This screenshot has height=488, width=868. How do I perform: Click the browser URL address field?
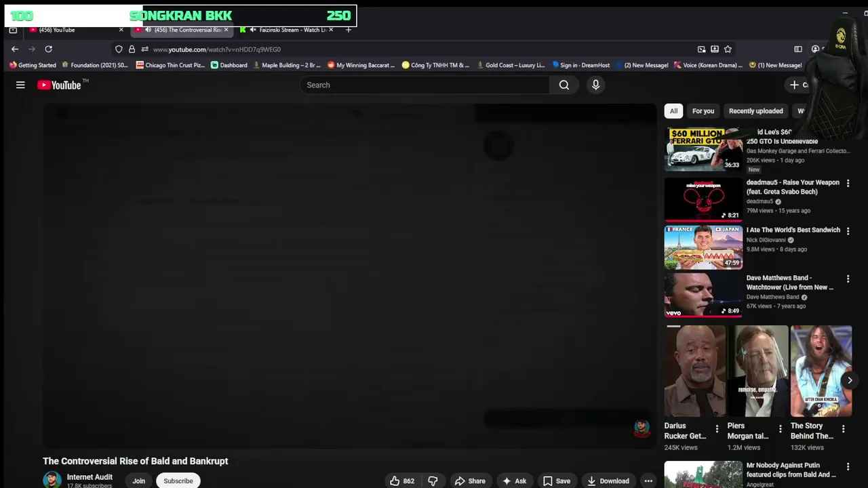[420, 49]
